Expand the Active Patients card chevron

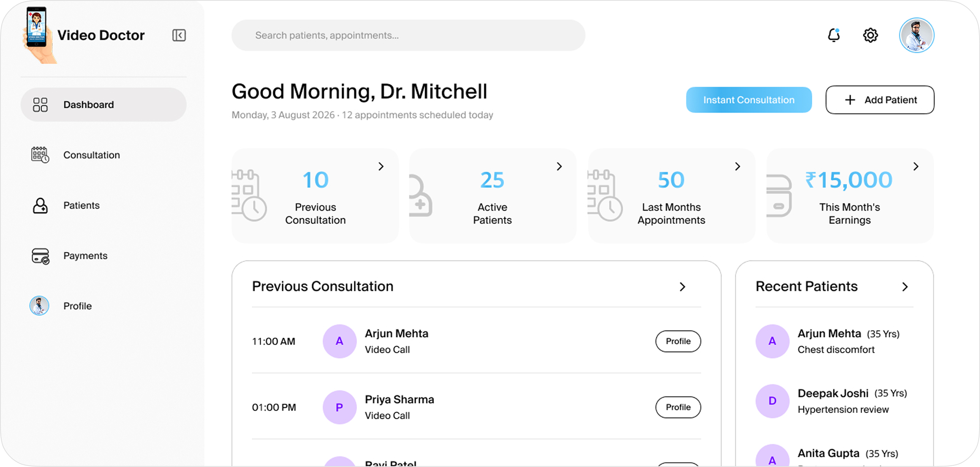pyautogui.click(x=559, y=166)
